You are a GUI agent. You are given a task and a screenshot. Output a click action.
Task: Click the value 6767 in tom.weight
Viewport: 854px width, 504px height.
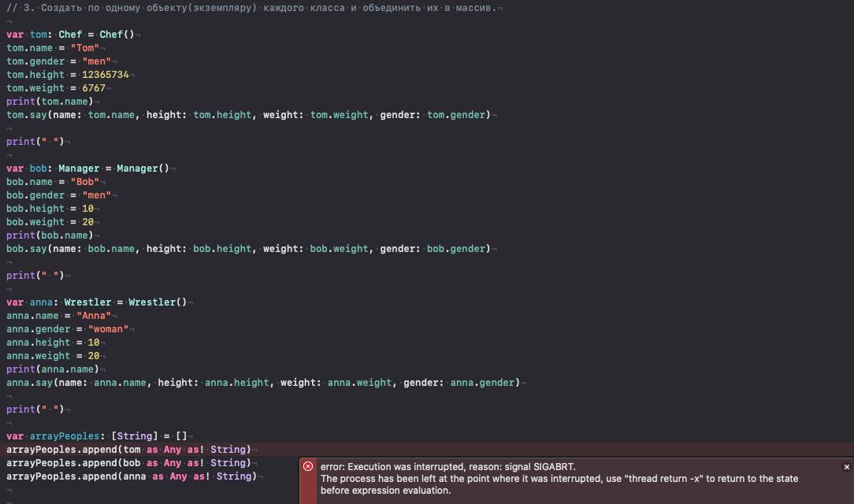point(94,88)
